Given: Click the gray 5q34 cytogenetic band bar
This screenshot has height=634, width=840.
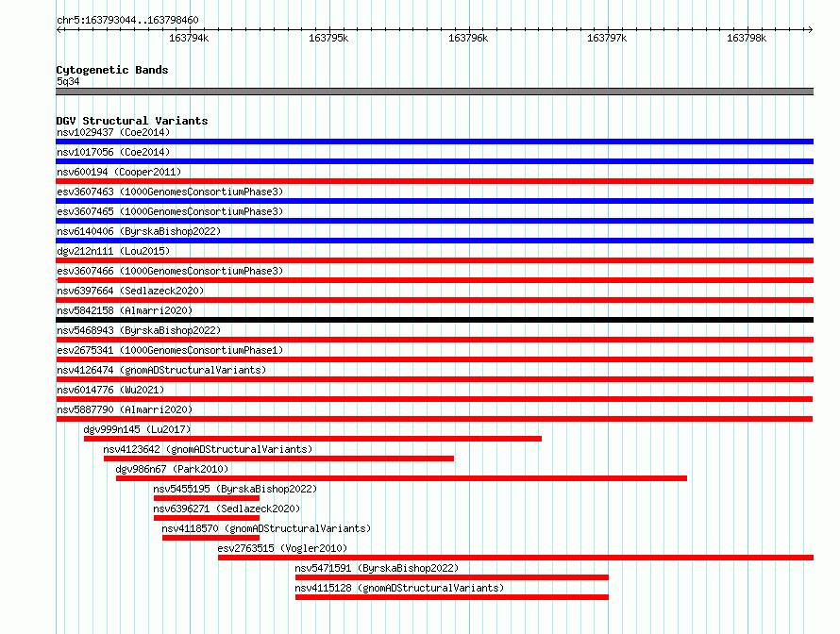Looking at the screenshot, I should point(434,92).
